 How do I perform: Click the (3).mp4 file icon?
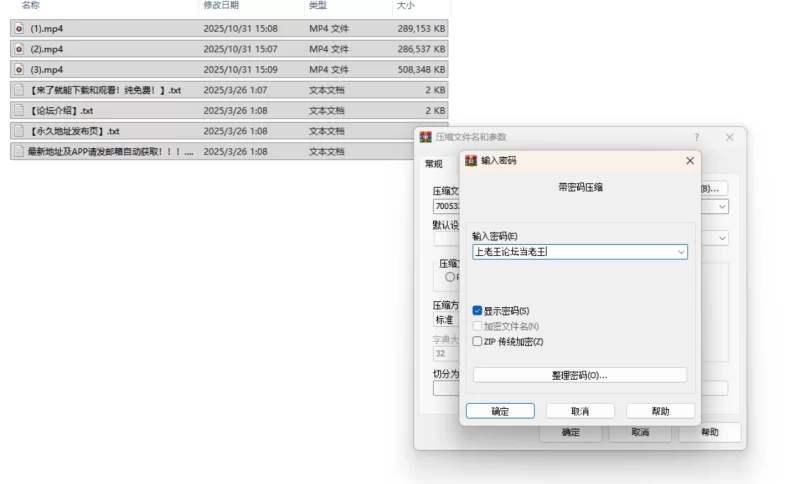19,70
